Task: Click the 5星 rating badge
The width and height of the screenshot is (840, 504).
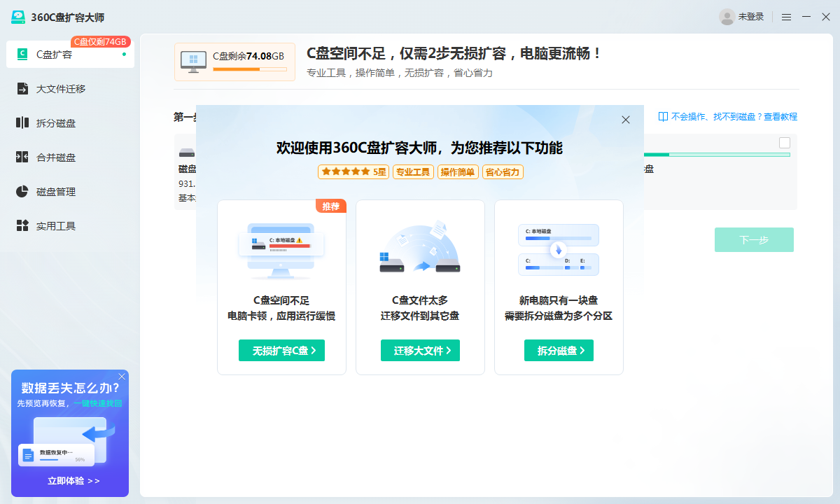Action: point(353,171)
